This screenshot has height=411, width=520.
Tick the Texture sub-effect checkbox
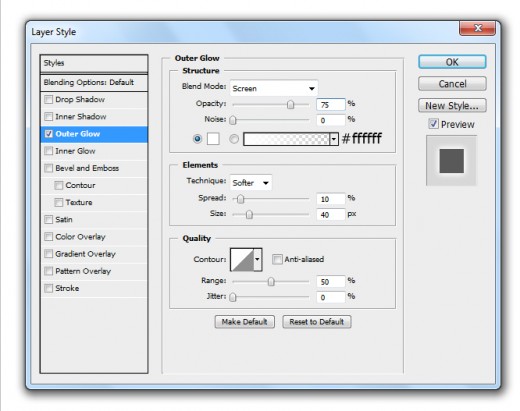pos(59,202)
